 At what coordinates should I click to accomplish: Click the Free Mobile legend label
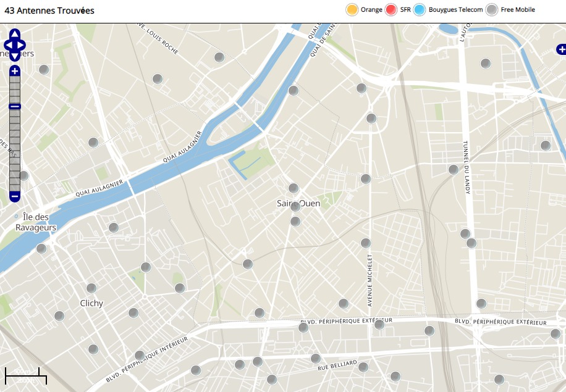pyautogui.click(x=517, y=9)
